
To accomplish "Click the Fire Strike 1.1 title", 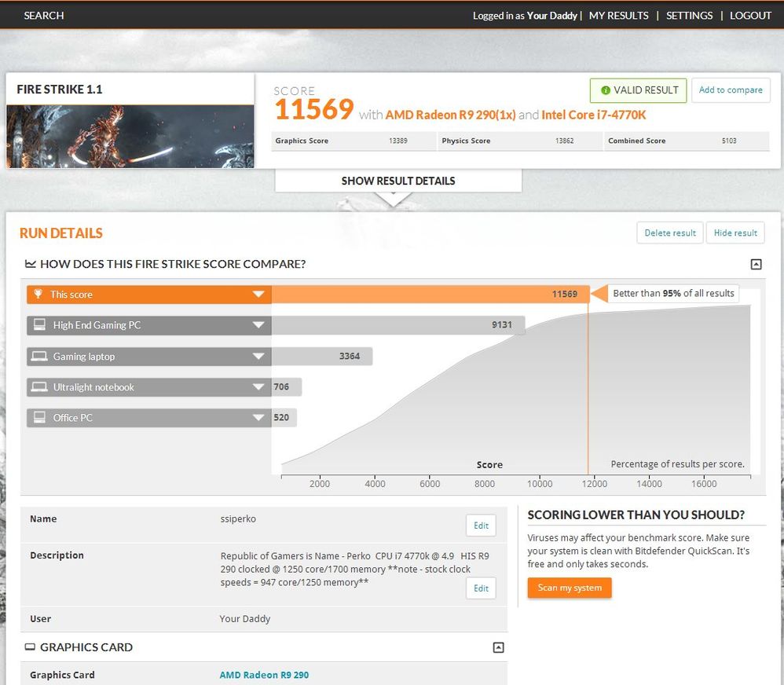I will tap(60, 90).
